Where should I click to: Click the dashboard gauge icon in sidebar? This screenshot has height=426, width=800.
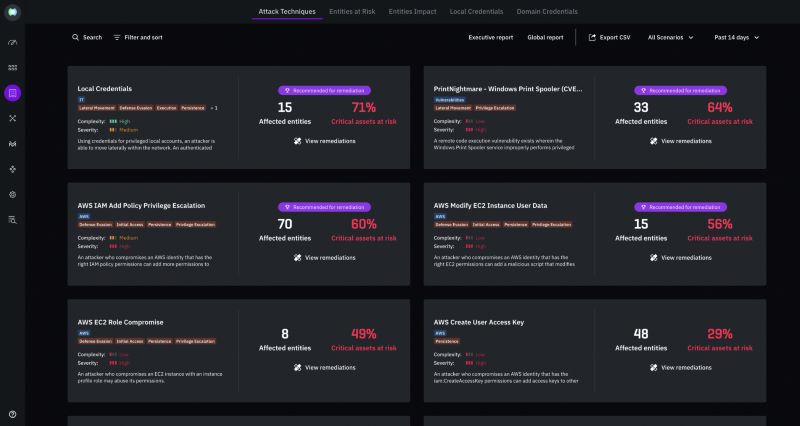click(13, 43)
